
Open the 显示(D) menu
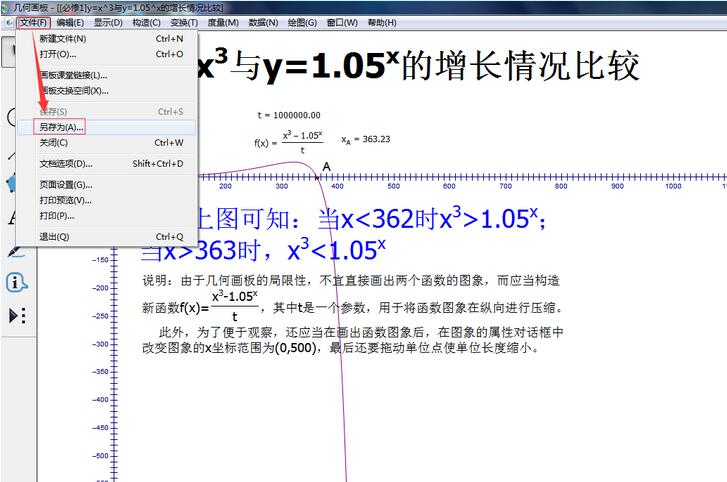[x=108, y=23]
